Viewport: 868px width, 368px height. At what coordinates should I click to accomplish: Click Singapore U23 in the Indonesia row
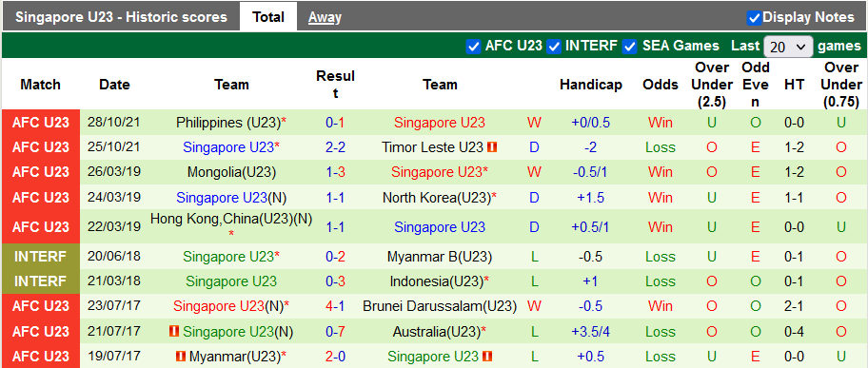coord(231,281)
